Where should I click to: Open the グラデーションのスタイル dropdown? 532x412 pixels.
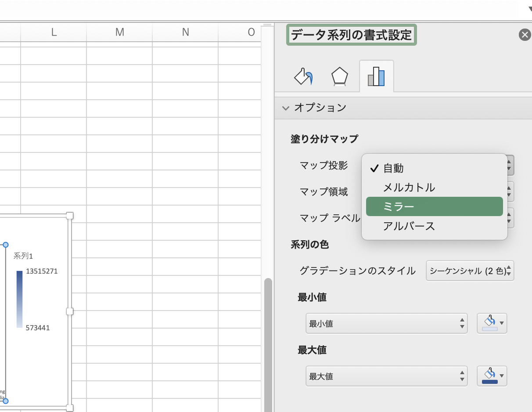pos(470,271)
